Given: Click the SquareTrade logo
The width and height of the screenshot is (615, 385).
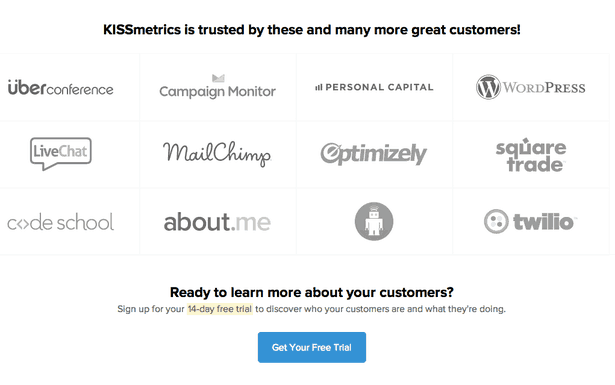Looking at the screenshot, I should tap(531, 155).
